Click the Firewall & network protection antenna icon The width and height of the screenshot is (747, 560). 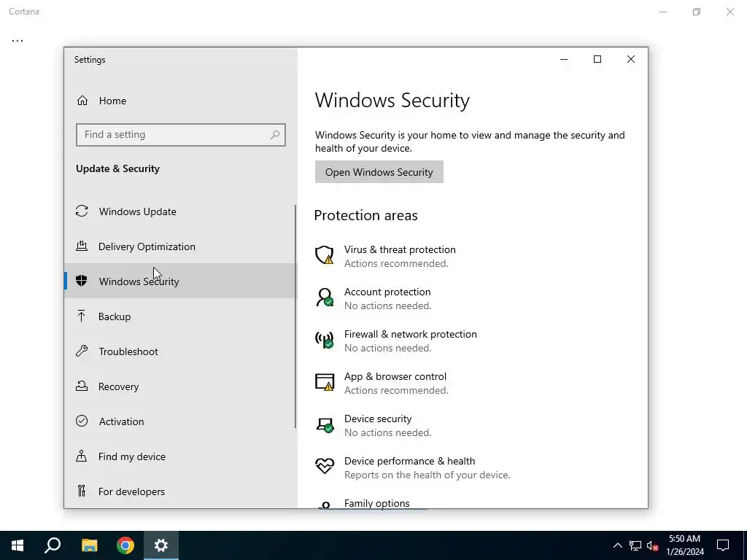tap(325, 340)
